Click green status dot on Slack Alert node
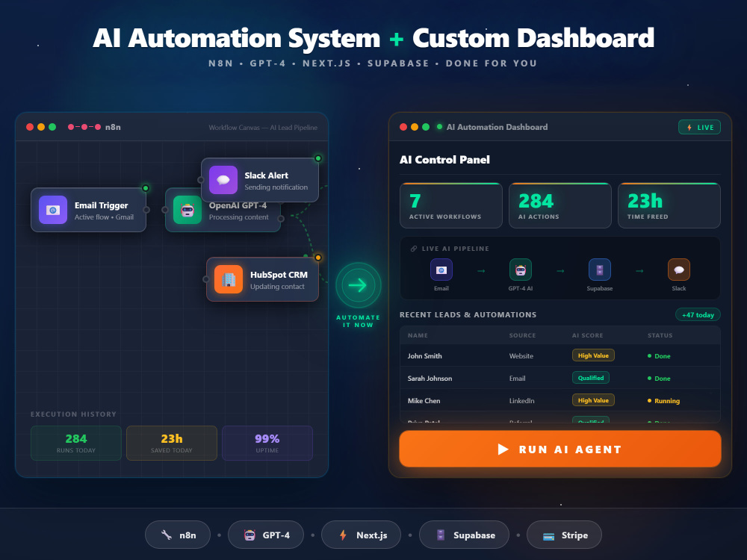The width and height of the screenshot is (747, 560). pyautogui.click(x=318, y=158)
